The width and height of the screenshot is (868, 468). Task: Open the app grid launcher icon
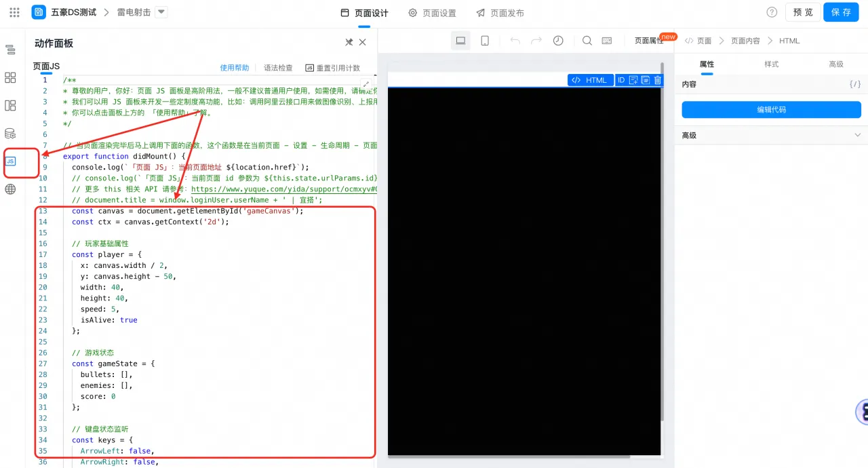14,12
